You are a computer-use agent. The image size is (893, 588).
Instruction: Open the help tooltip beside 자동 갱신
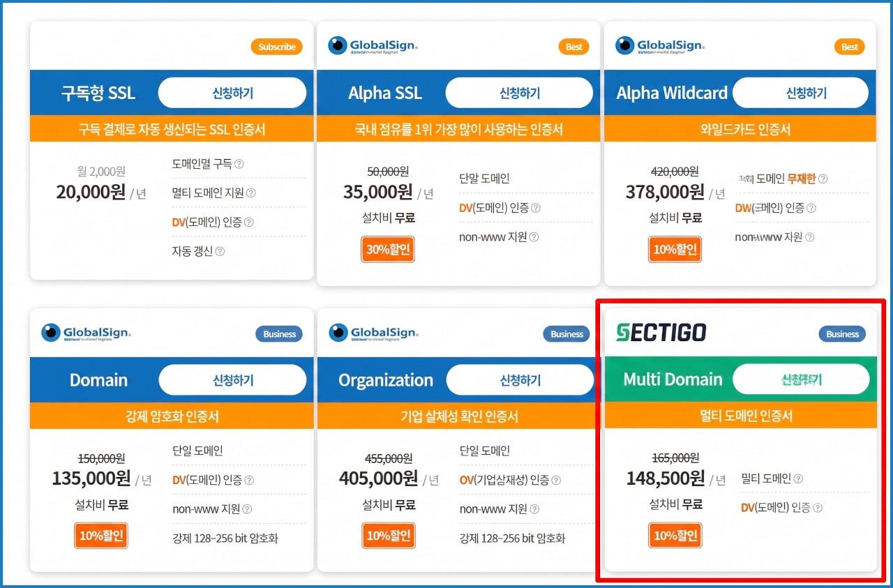click(x=220, y=251)
